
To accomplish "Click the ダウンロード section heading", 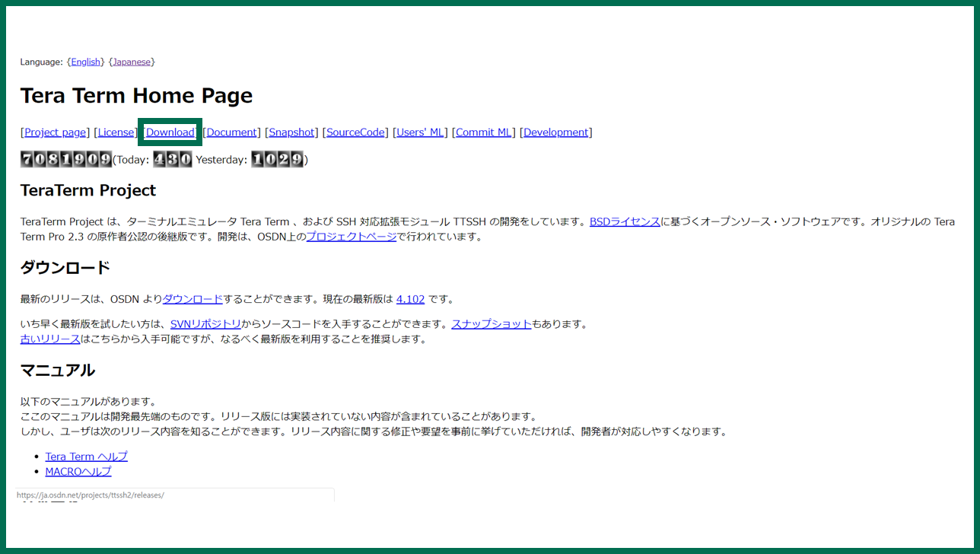I will (x=65, y=268).
